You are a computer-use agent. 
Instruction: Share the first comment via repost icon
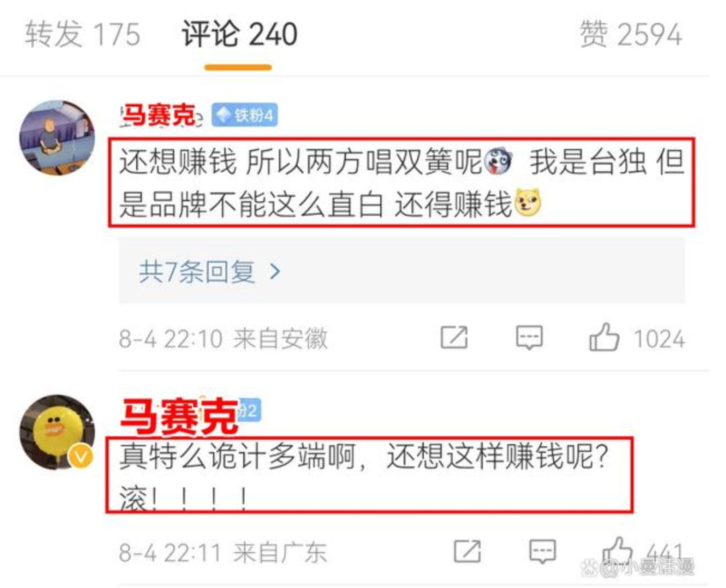coord(454,337)
